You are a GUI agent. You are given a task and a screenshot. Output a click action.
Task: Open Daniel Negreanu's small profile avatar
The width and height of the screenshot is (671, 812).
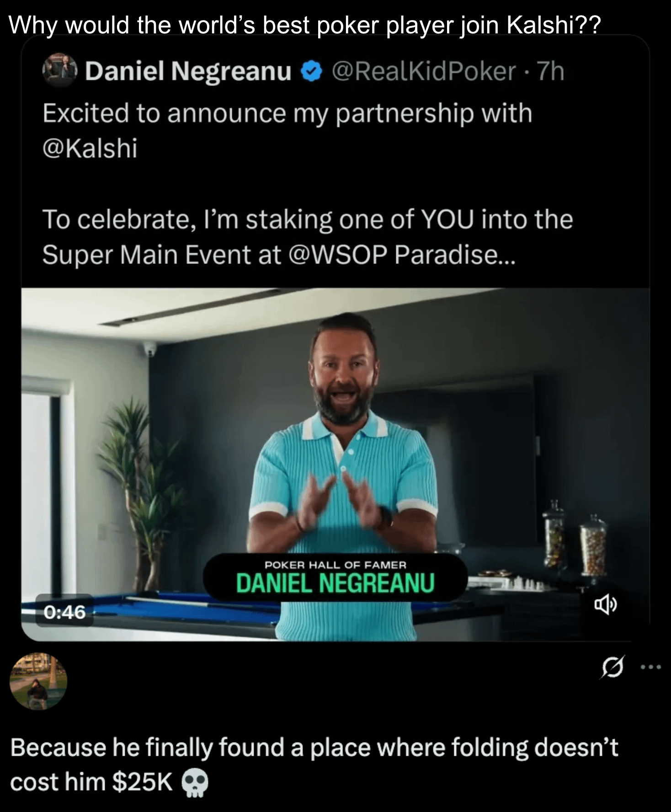point(59,70)
